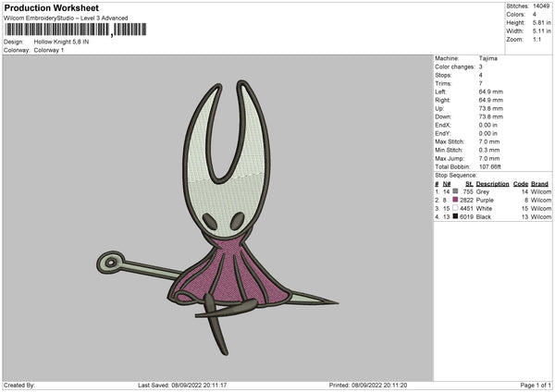555x392 pixels.
Task: Click the 'Black' description in stop row 4
Action: (x=484, y=217)
